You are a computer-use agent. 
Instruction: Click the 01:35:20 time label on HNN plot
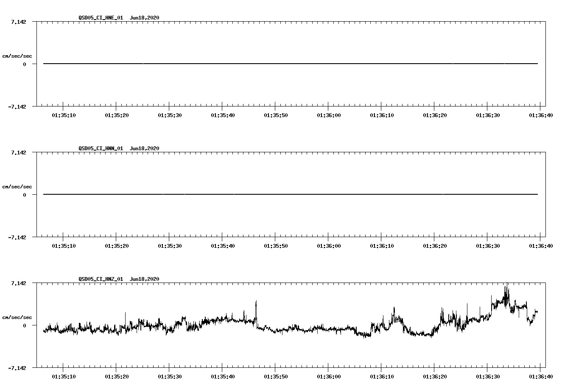point(117,246)
